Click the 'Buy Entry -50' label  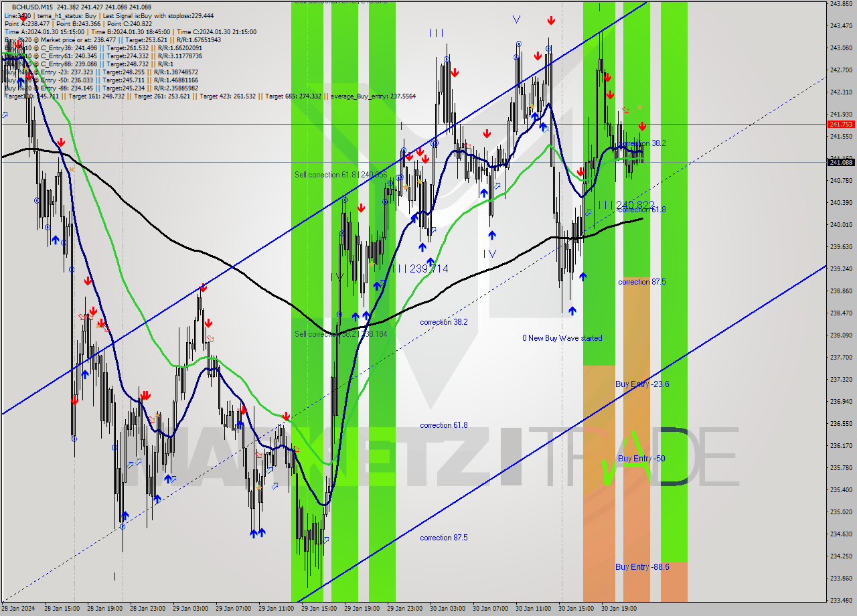click(x=641, y=459)
